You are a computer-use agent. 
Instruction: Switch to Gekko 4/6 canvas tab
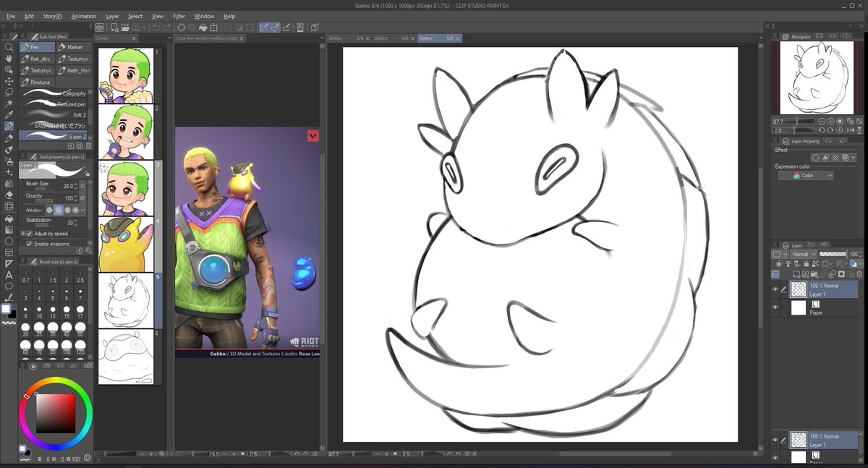click(x=394, y=38)
